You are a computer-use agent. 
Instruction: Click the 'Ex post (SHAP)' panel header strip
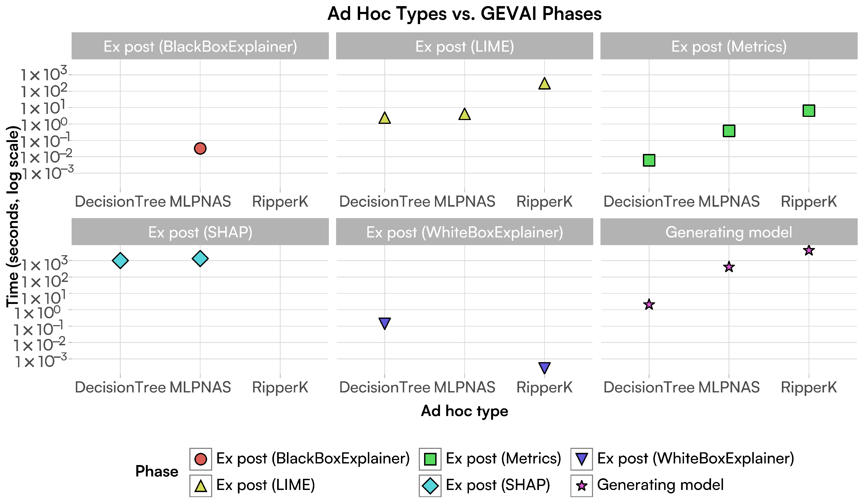click(x=200, y=232)
